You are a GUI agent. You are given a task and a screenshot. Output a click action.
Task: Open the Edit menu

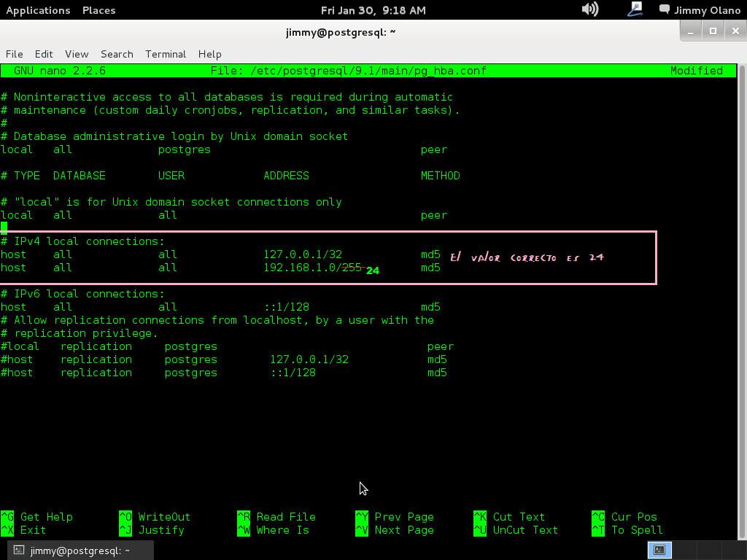click(x=44, y=54)
